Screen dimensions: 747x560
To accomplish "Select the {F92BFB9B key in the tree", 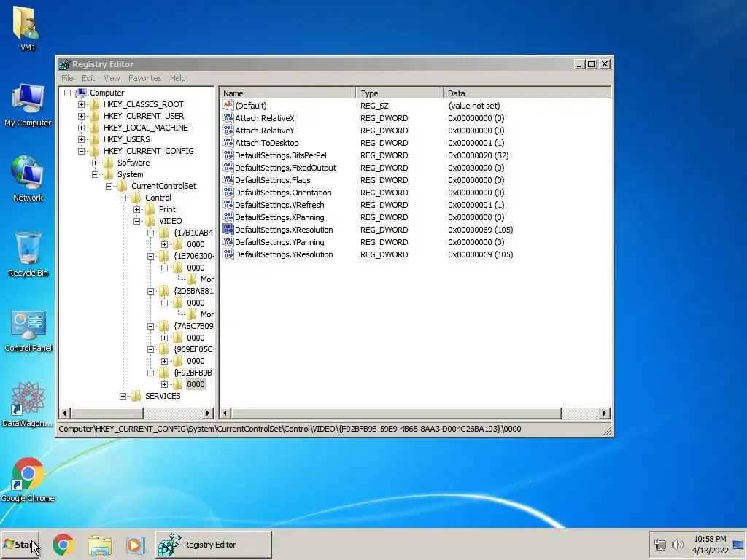I will click(x=193, y=373).
